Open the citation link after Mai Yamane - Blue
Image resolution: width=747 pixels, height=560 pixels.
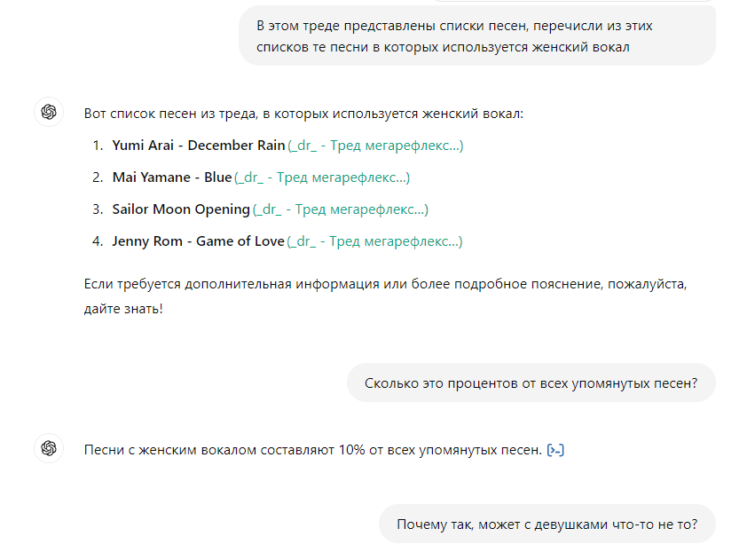click(322, 177)
